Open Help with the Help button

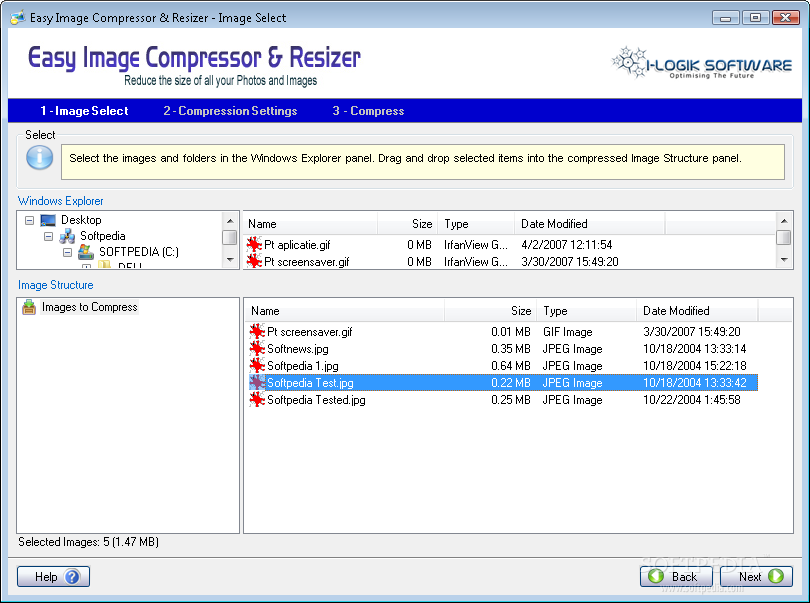[53, 577]
